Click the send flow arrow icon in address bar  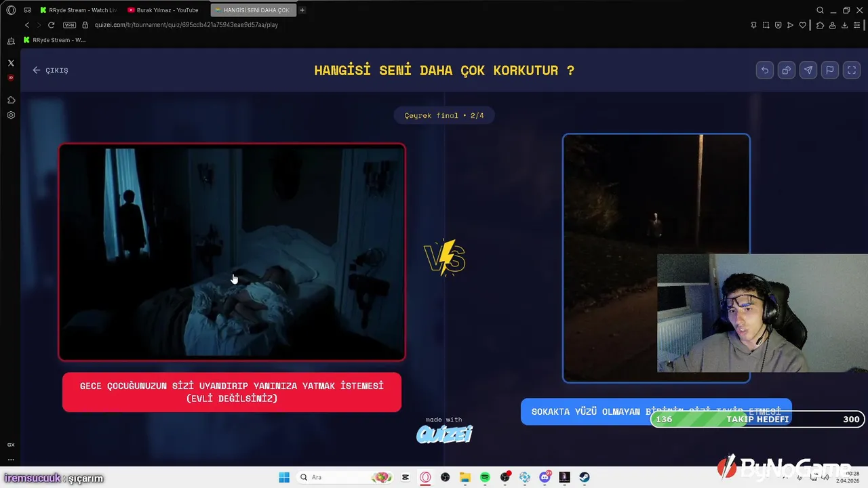(x=790, y=25)
